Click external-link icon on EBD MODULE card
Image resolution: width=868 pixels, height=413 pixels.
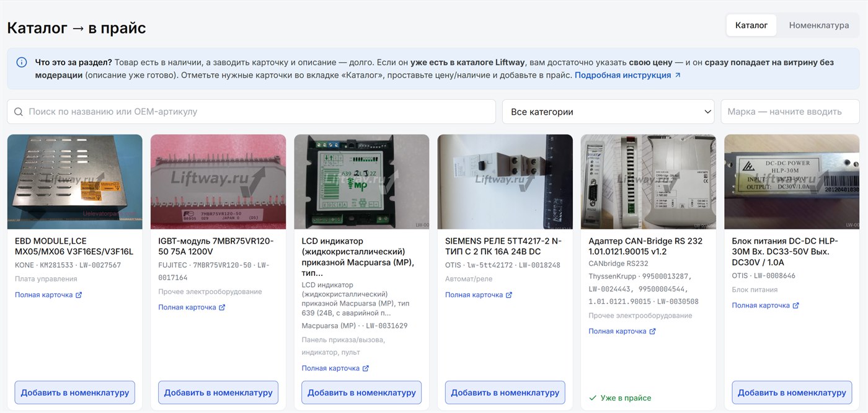tap(79, 295)
